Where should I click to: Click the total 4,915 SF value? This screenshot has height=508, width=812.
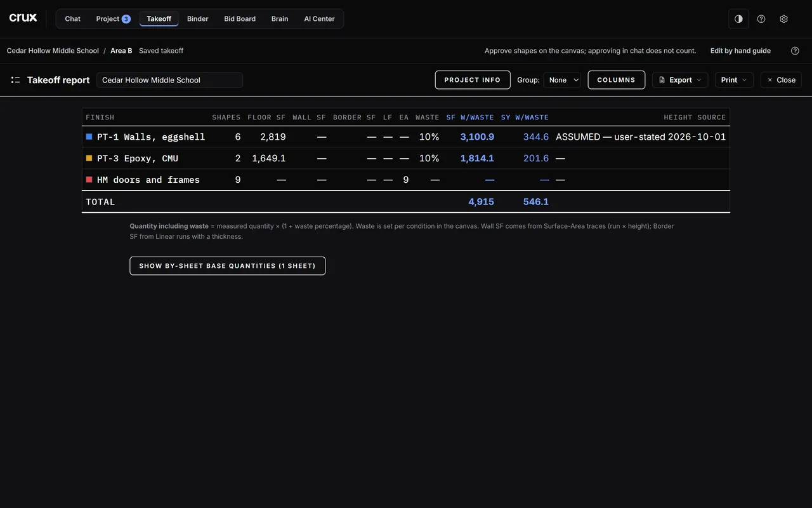[481, 202]
